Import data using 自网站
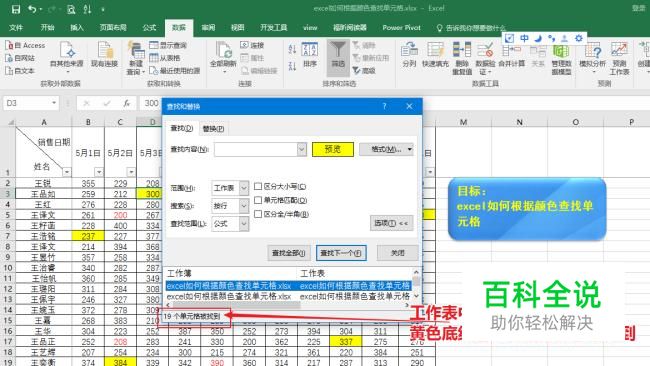Image resolution: width=650 pixels, height=366 pixels. tap(20, 58)
